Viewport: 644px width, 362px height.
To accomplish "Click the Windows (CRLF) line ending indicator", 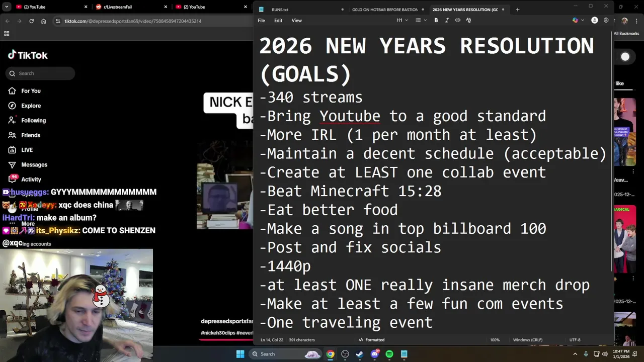I will (x=528, y=340).
